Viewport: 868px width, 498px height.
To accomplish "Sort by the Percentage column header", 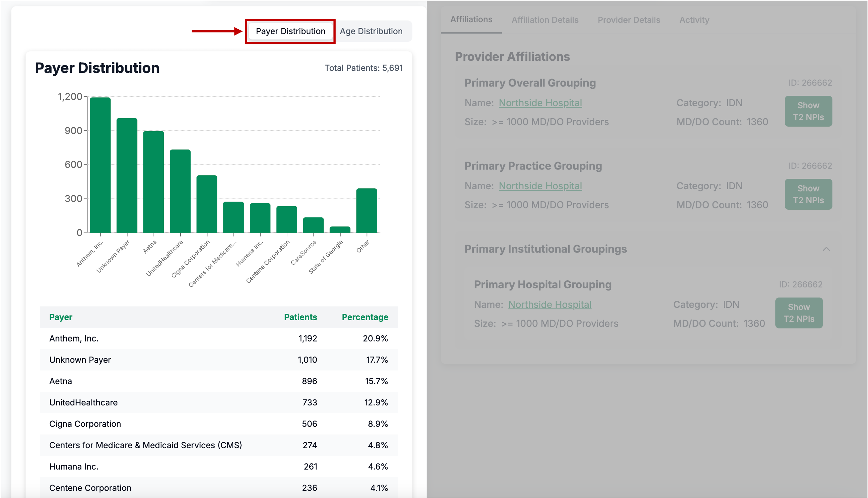I will [365, 317].
